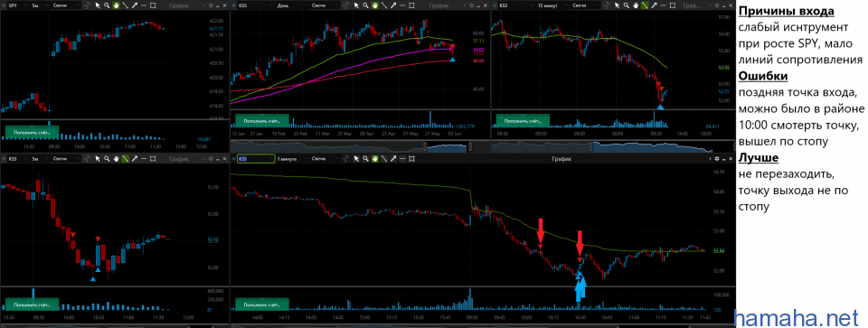
Task: Open the Свечи chart type dropdown of SPY chart
Action: [66, 5]
